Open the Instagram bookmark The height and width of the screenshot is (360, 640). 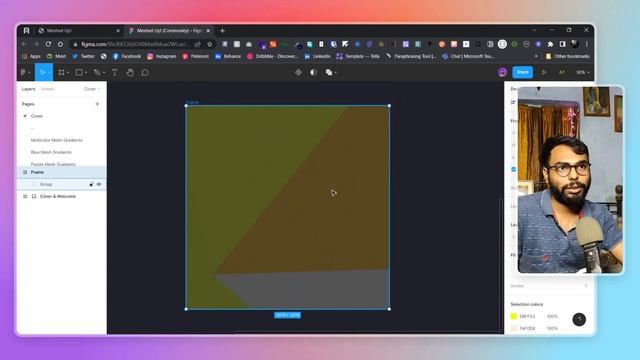[162, 56]
